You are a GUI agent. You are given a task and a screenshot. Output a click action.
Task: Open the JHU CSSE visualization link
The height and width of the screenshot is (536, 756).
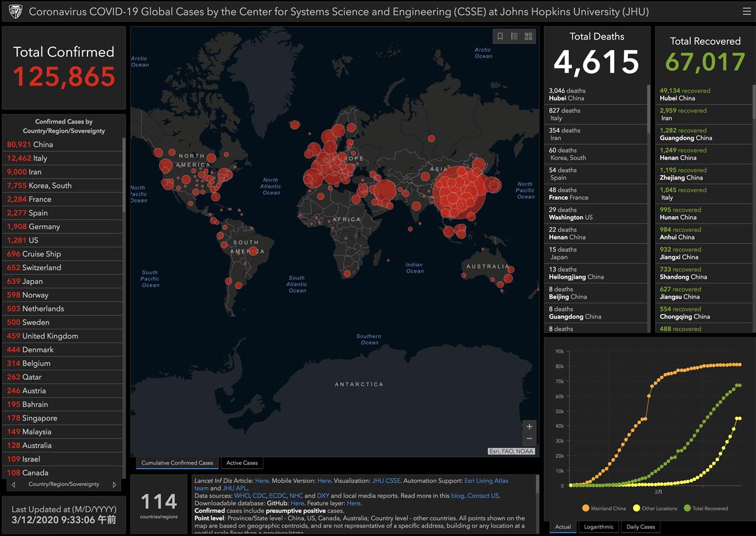(386, 481)
